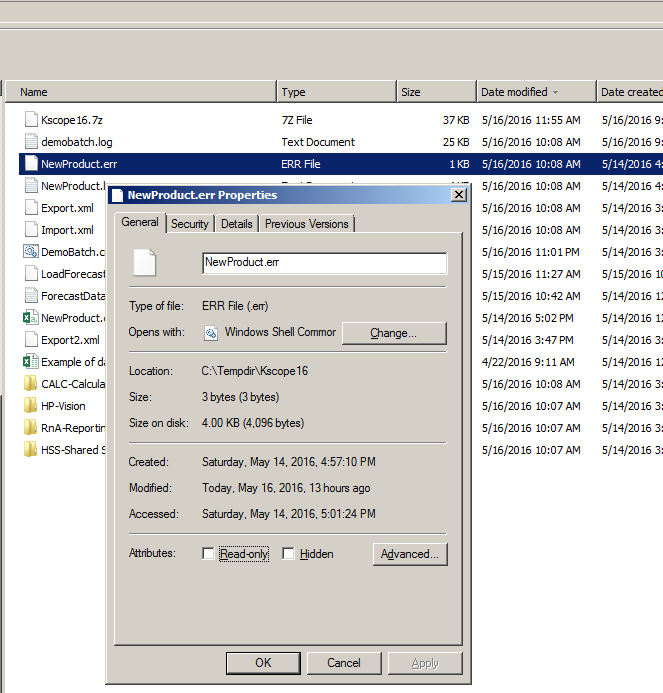Viewport: 663px width, 693px height.
Task: Select the Kscope16.7z file icon
Action: tap(31, 119)
